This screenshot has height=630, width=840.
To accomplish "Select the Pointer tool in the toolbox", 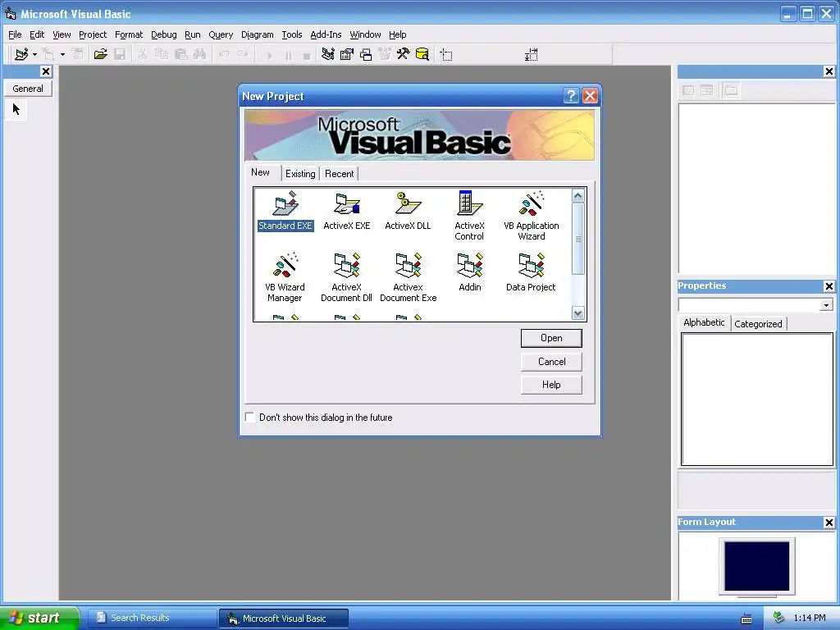I will click(16, 109).
